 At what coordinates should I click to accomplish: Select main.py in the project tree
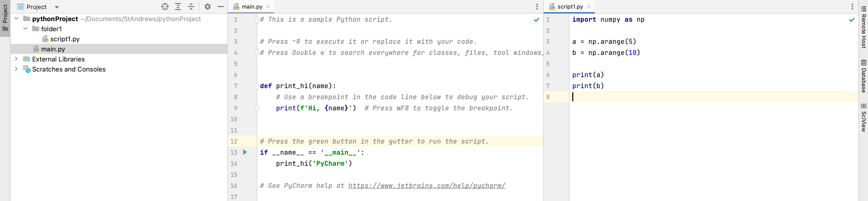pyautogui.click(x=53, y=49)
